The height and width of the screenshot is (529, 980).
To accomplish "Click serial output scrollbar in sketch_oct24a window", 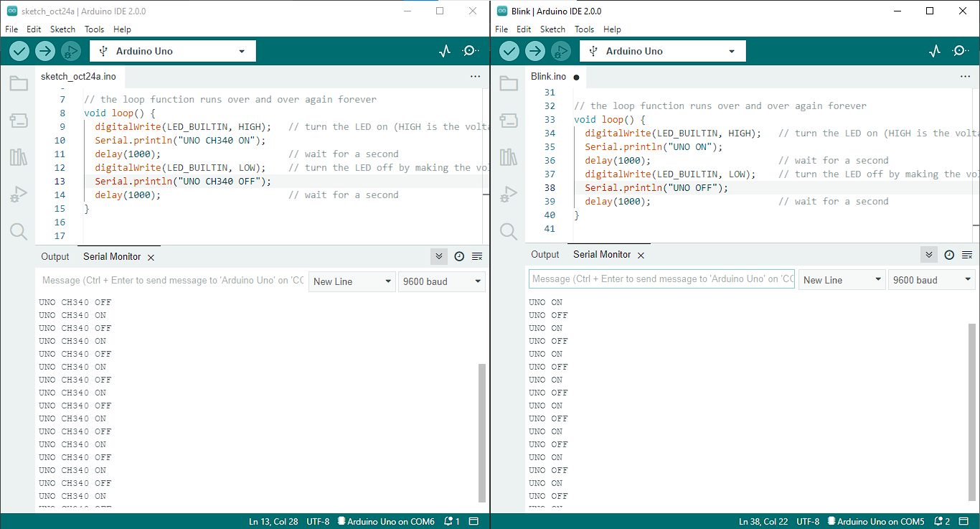I will tap(482, 433).
